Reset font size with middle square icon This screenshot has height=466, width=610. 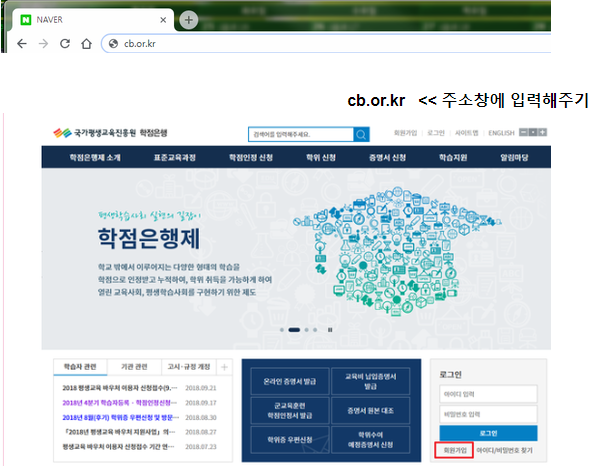pos(533,132)
